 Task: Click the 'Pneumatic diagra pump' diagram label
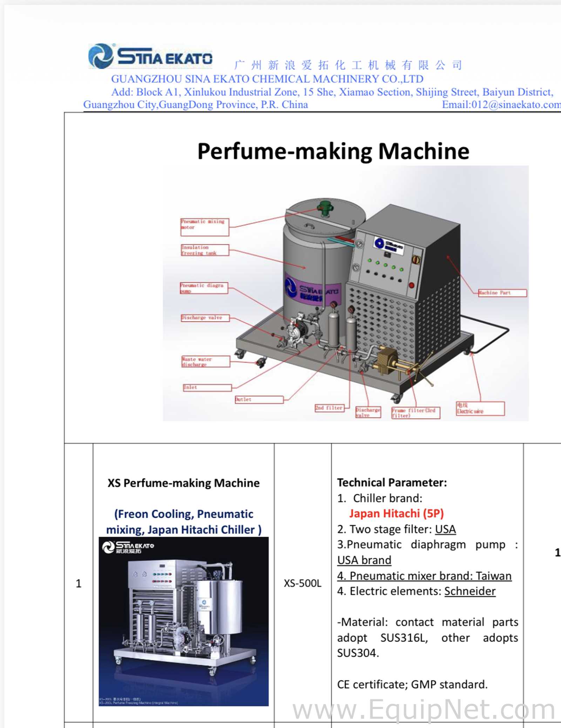(204, 288)
